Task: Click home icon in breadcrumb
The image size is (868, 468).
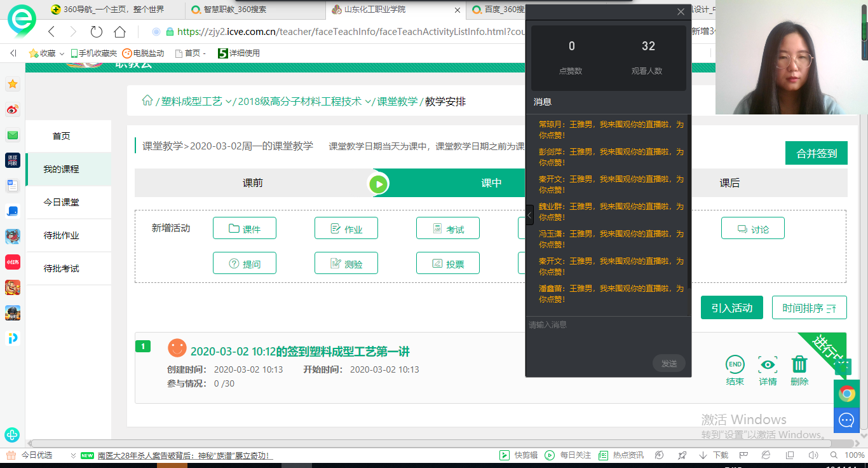Action: point(147,101)
